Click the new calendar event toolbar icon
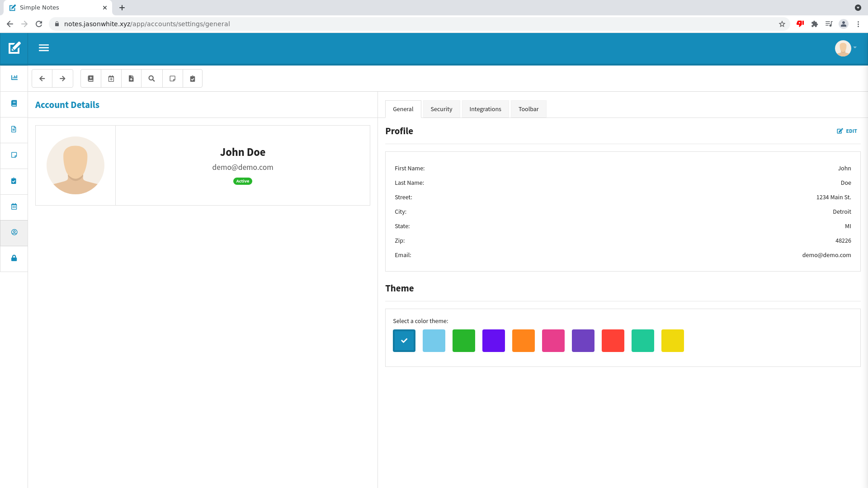The image size is (868, 488). (x=111, y=79)
